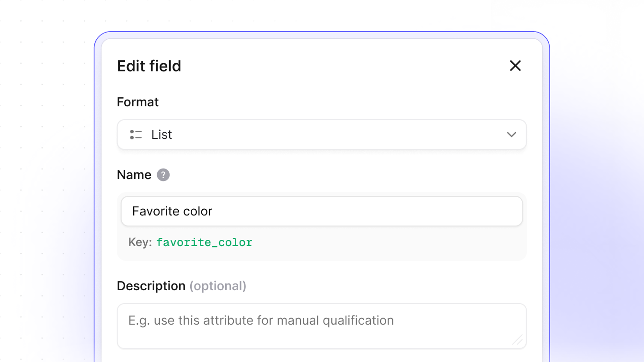Click the Key: label text
This screenshot has height=362, width=644.
click(140, 242)
